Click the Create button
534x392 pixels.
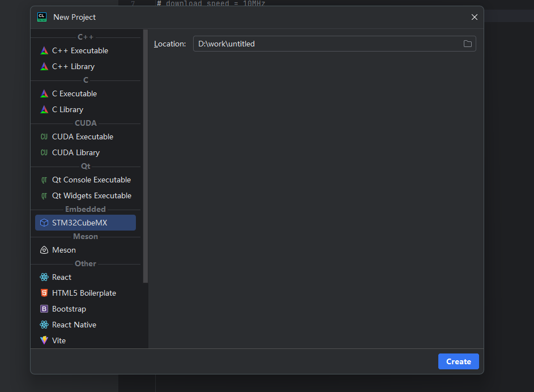tap(458, 361)
